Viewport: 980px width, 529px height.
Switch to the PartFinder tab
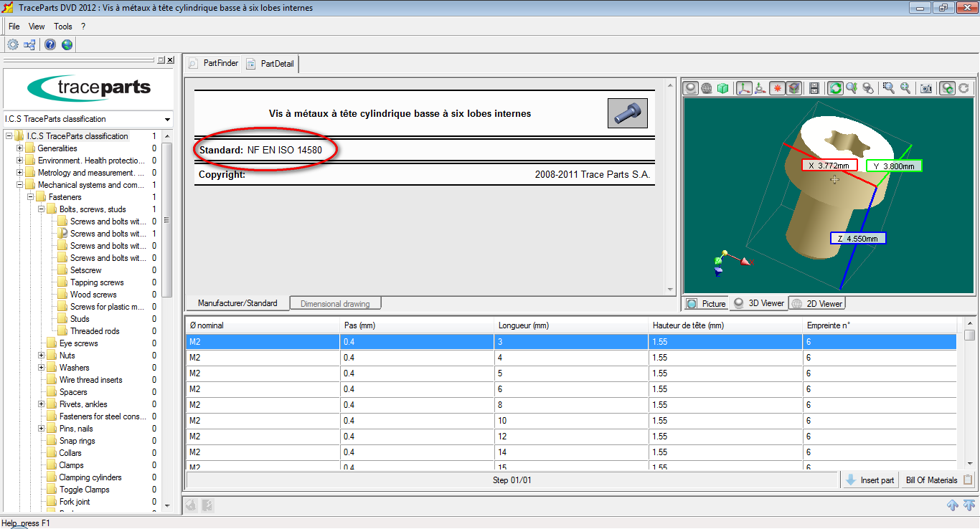pos(213,63)
